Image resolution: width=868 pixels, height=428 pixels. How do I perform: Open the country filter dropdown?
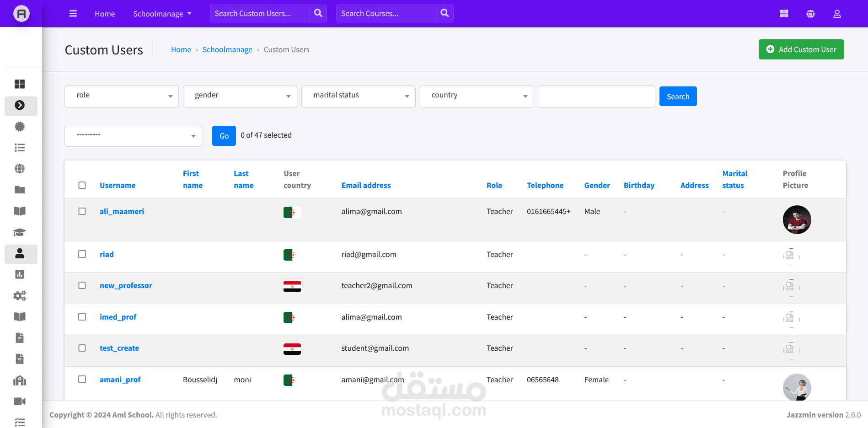pyautogui.click(x=477, y=96)
